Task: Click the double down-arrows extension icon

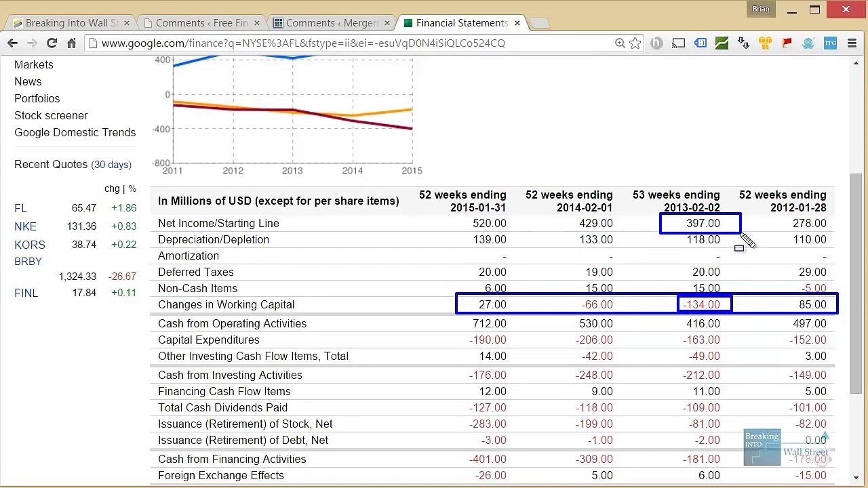Action: pyautogui.click(x=743, y=43)
